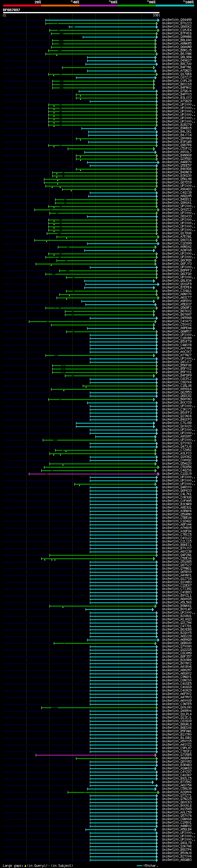Click hit label UniRef100_C3XW11
Viewport: 197px width, 868px height.
(x=177, y=291)
